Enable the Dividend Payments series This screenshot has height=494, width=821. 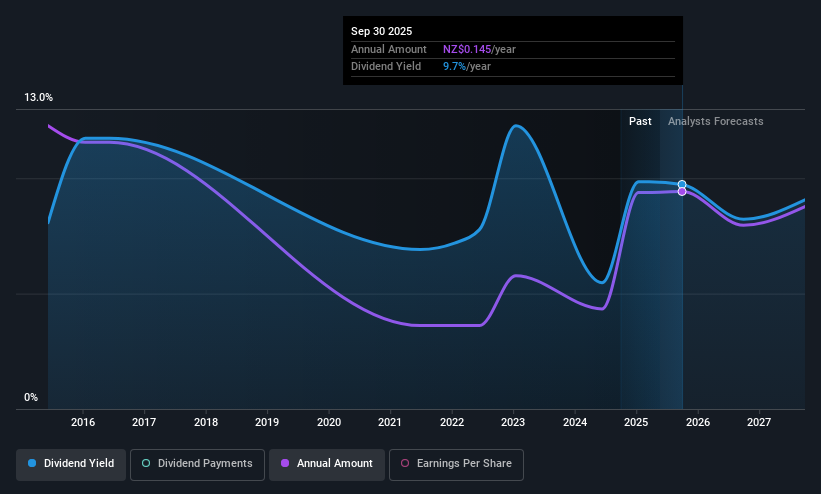pyautogui.click(x=197, y=464)
